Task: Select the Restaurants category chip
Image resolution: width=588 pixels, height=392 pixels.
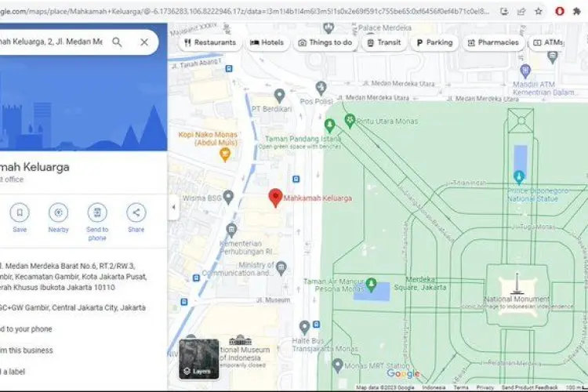Action: click(x=210, y=42)
